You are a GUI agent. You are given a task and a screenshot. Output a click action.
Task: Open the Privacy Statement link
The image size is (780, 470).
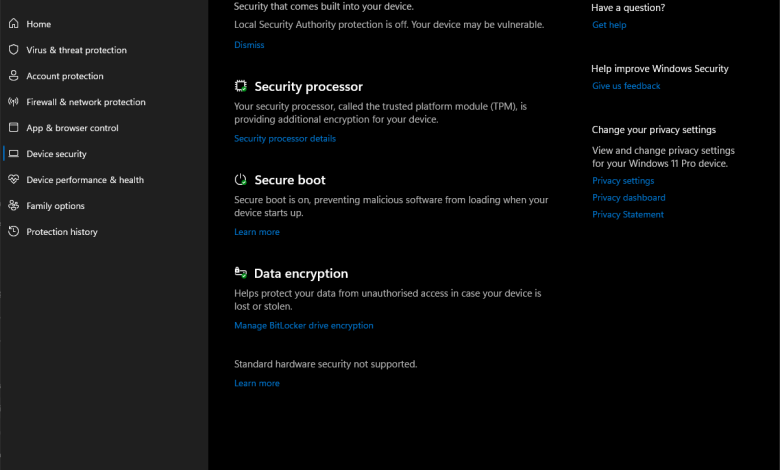[x=627, y=215]
